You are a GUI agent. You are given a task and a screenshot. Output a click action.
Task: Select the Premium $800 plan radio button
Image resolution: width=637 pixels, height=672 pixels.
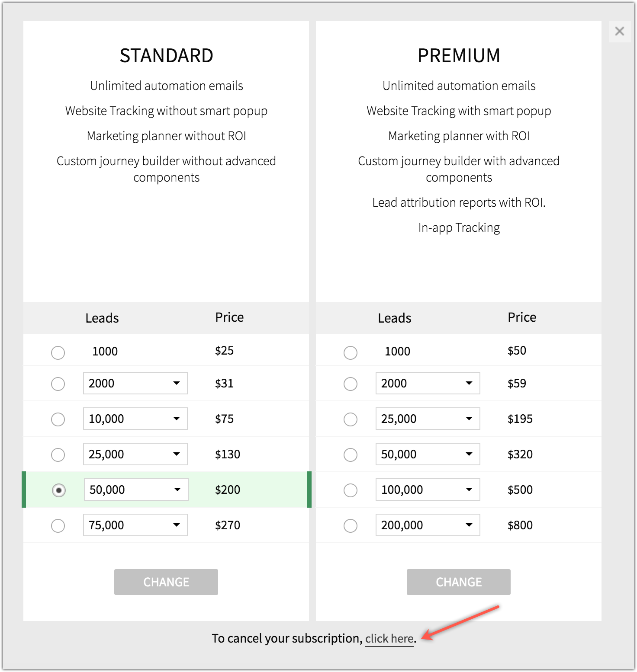(351, 525)
